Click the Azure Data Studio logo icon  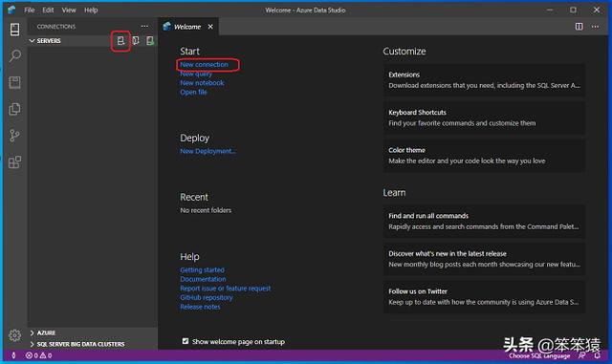pos(11,10)
